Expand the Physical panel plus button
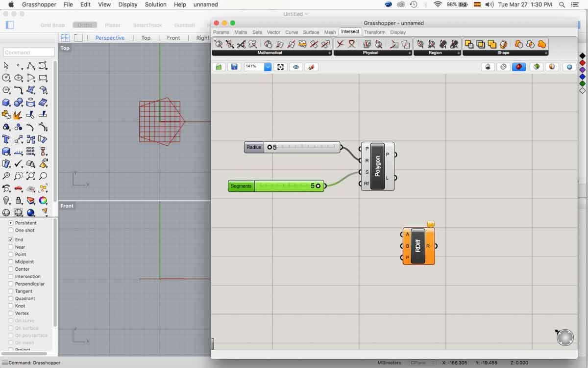Screen dimensions: 588x368 pos(410,53)
